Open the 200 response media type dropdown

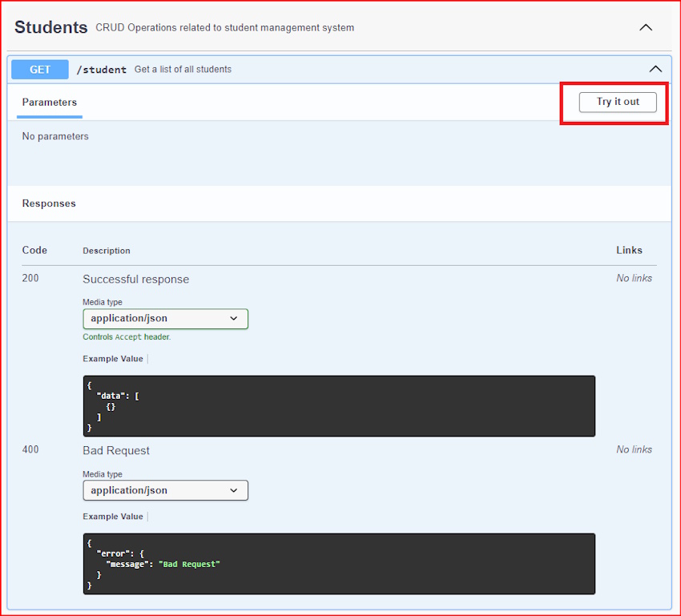[165, 318]
